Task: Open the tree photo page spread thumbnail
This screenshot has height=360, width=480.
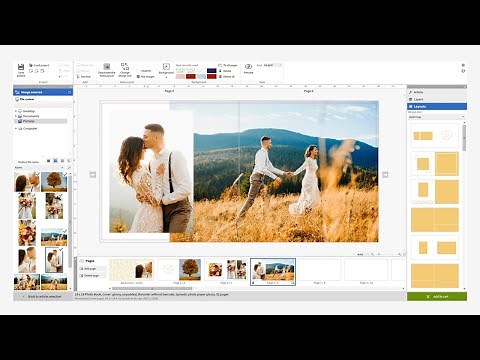Action: 179,270
